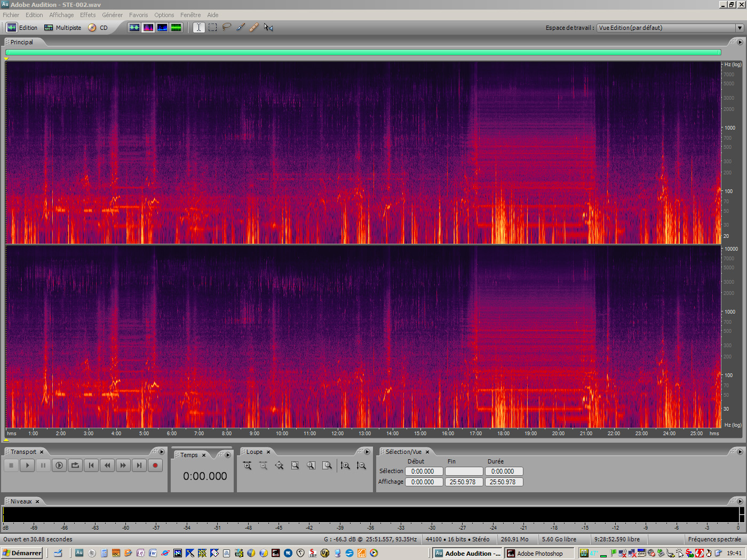Activate the Marquee selection tool
The image size is (747, 560).
[x=212, y=27]
